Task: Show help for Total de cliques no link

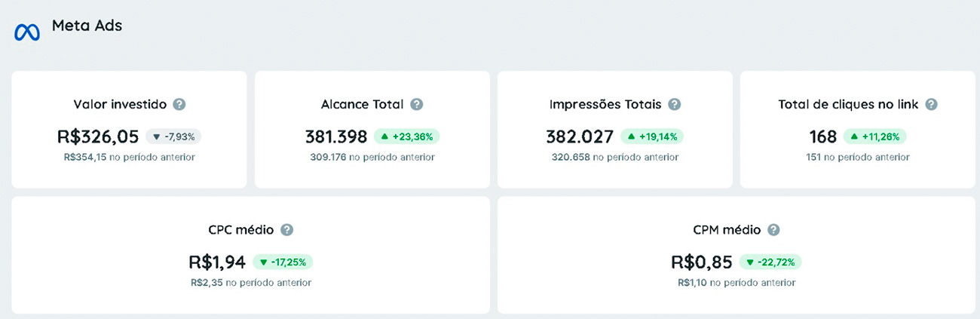Action: tap(932, 104)
